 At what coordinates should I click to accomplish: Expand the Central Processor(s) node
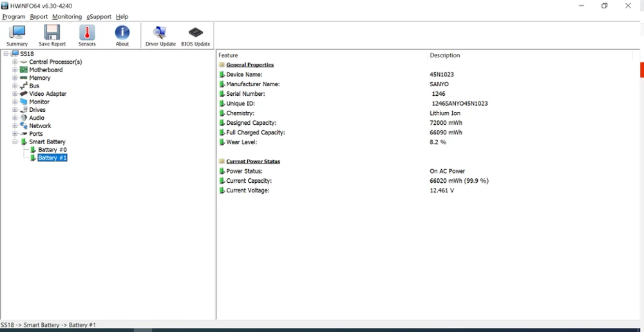tap(15, 62)
